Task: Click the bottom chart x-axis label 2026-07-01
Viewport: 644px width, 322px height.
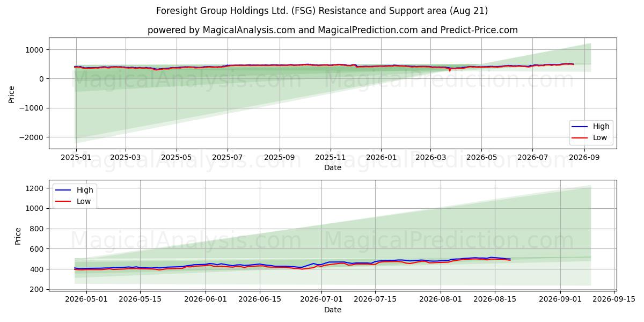Action: 322,299
